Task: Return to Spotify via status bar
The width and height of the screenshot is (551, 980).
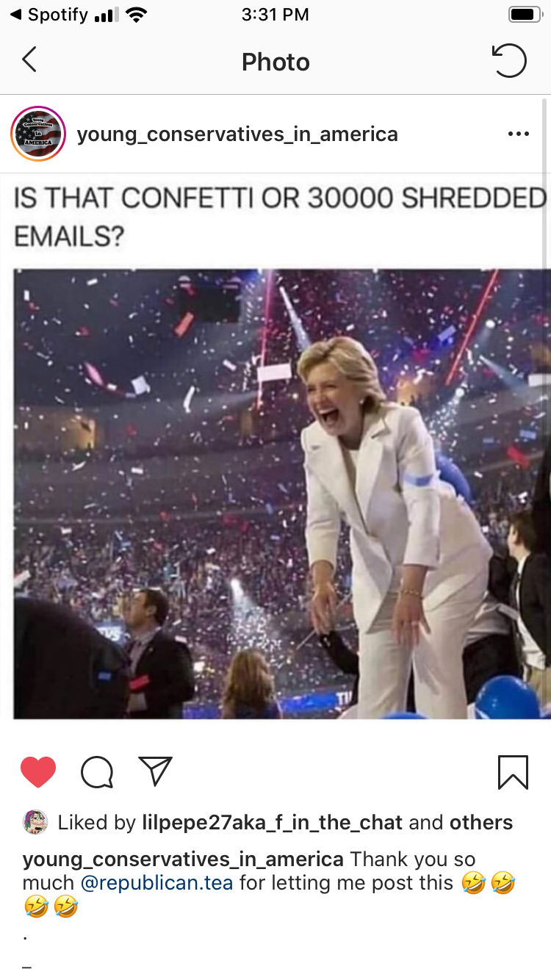Action: (x=48, y=15)
